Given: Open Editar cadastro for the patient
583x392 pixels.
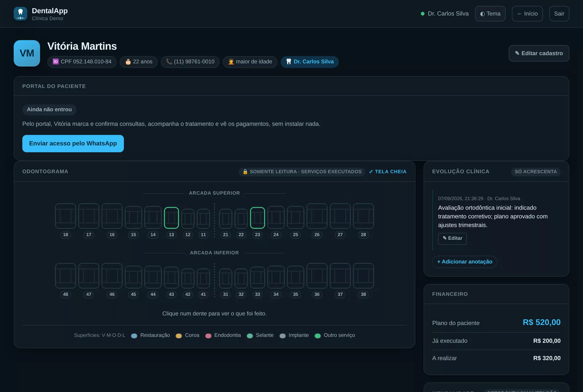Looking at the screenshot, I should (539, 53).
